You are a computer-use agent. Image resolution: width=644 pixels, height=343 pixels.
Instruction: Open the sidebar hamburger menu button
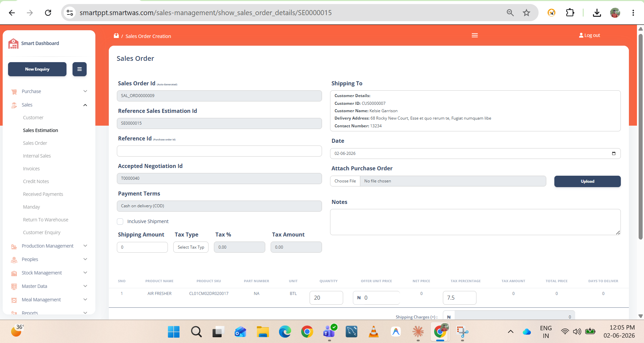[x=80, y=69]
